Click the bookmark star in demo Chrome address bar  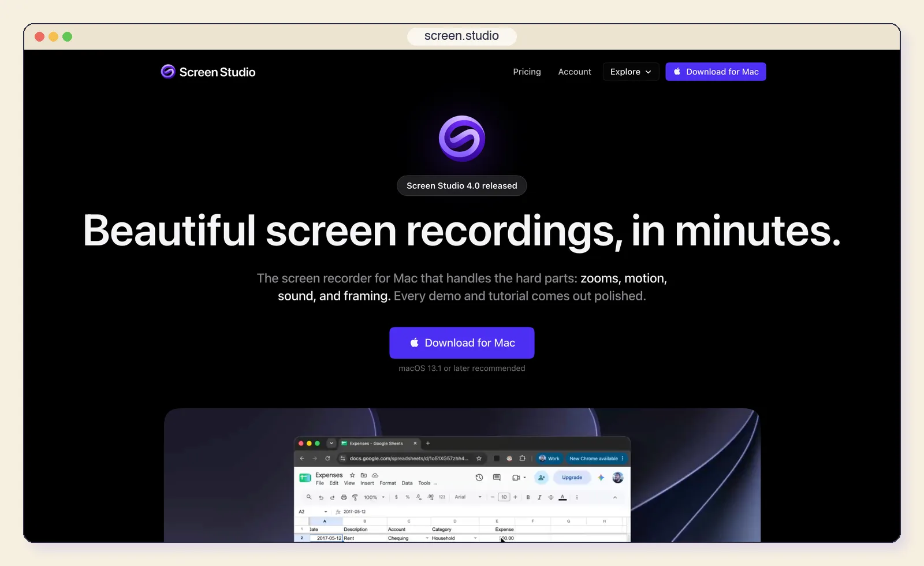coord(479,459)
